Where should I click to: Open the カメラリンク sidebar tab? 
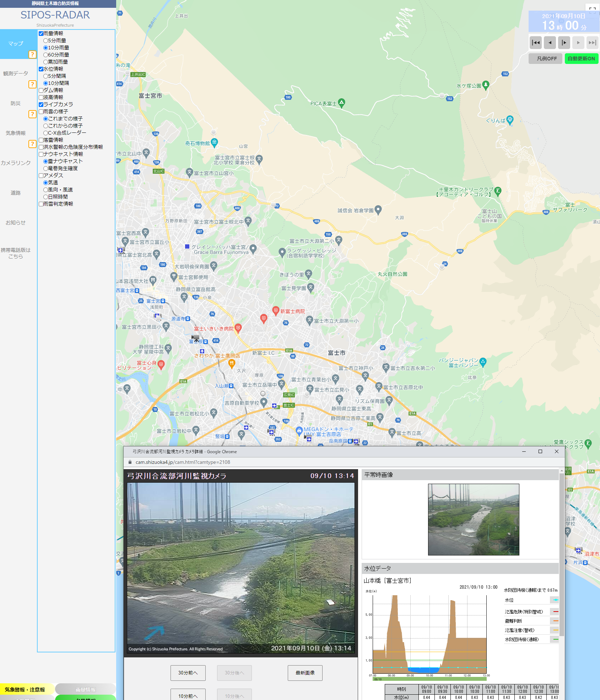[x=16, y=163]
